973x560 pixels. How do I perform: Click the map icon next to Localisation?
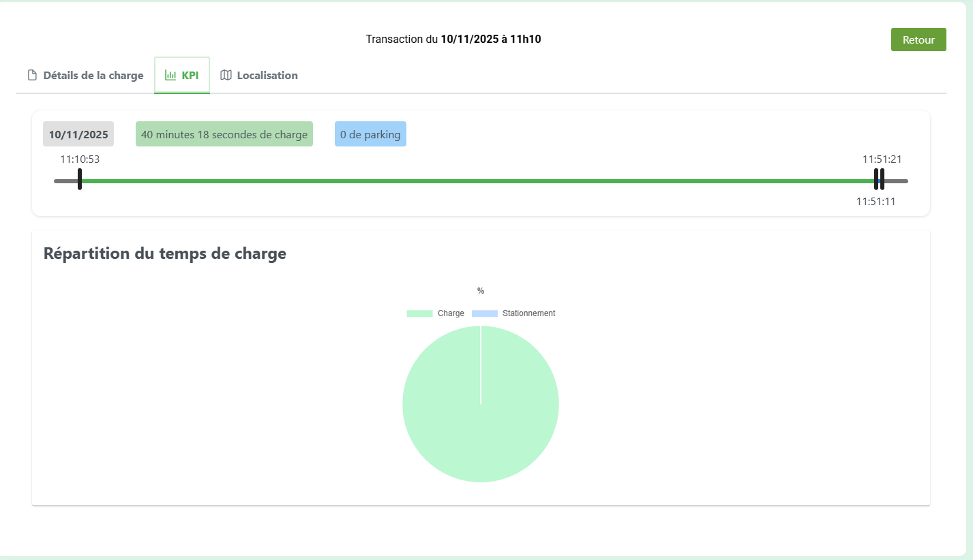(x=226, y=76)
